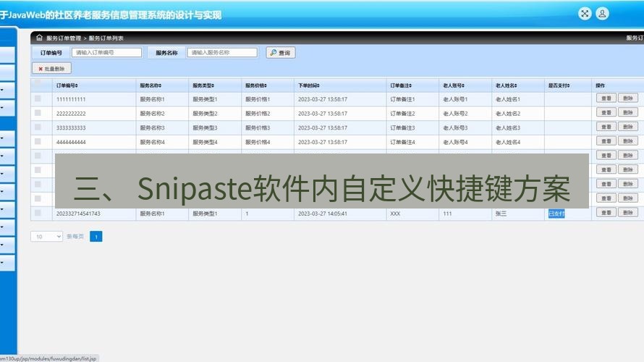Click the 老人账号2 table cell
This screenshot has width=644, height=362.
tap(455, 114)
